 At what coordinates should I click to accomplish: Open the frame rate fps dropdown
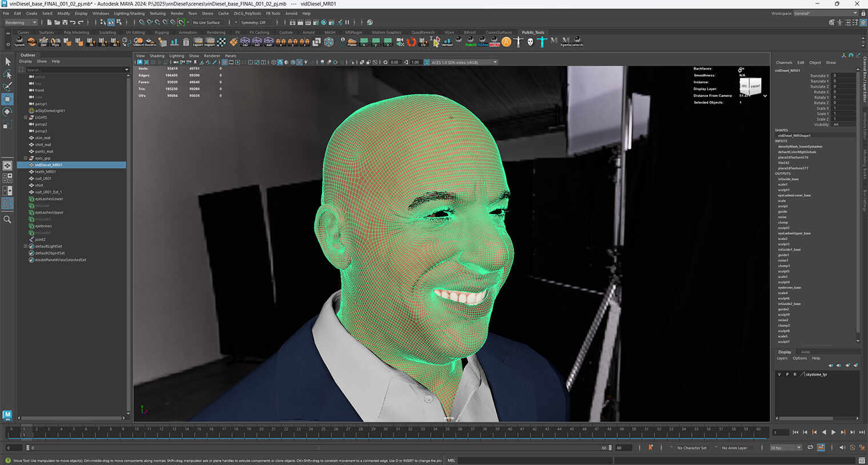(x=786, y=448)
